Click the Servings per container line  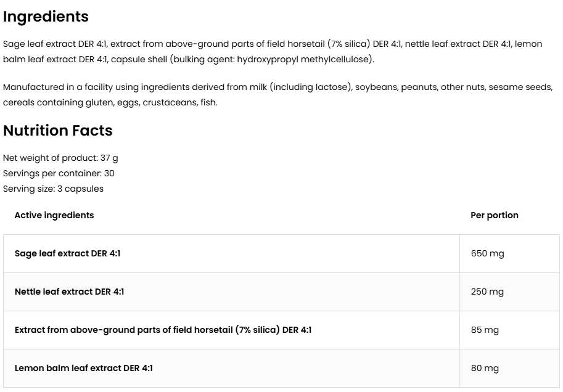point(59,173)
